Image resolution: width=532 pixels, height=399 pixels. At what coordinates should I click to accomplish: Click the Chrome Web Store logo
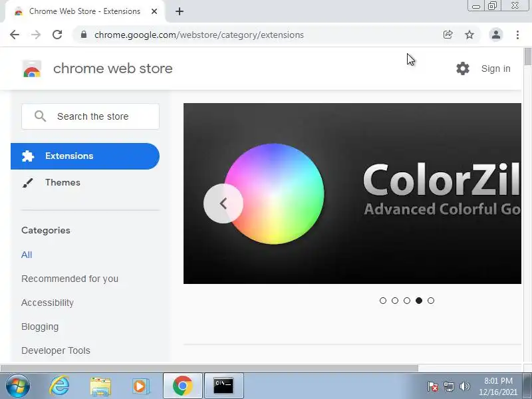tap(32, 68)
